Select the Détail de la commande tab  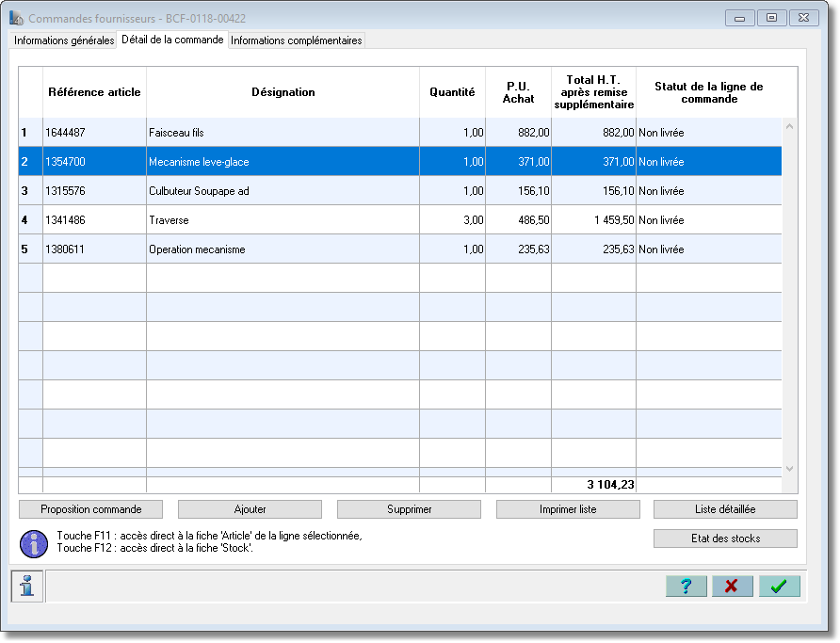(172, 40)
